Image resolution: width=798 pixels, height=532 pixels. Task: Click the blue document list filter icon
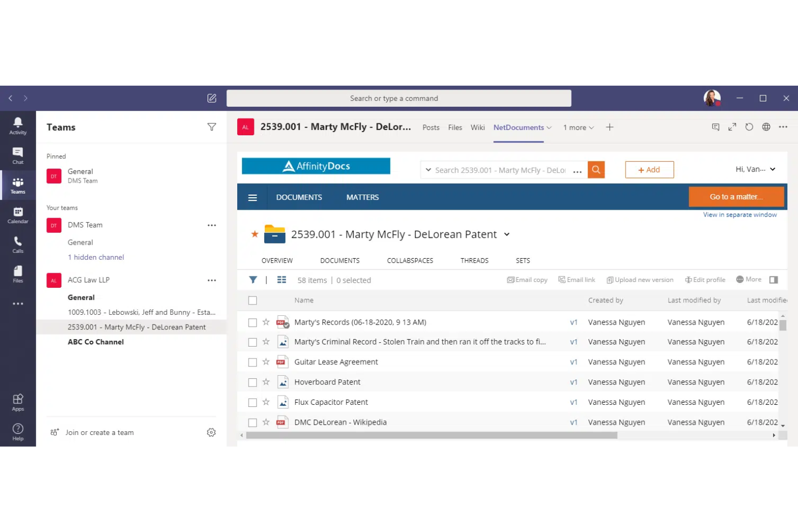coord(253,280)
